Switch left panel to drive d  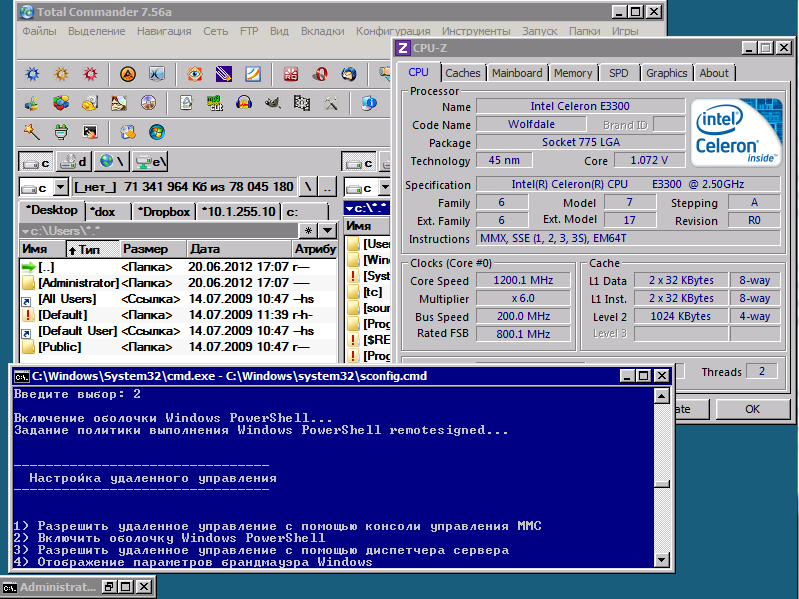click(x=73, y=162)
